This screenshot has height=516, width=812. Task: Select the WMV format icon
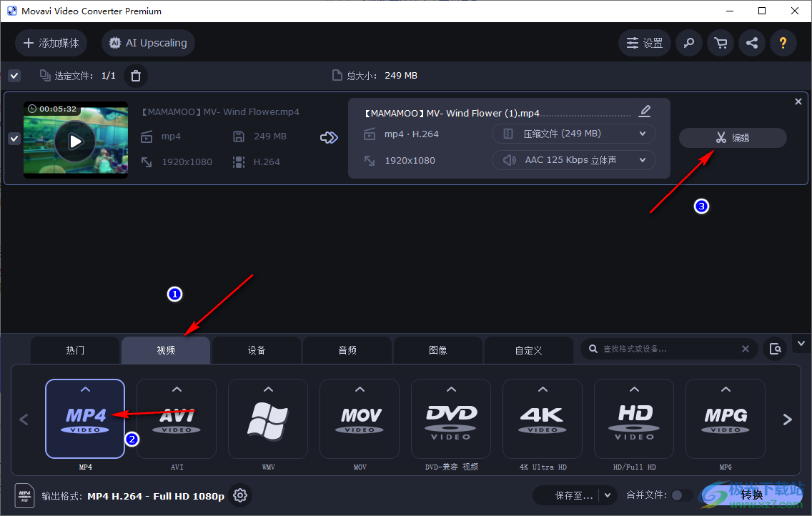268,419
